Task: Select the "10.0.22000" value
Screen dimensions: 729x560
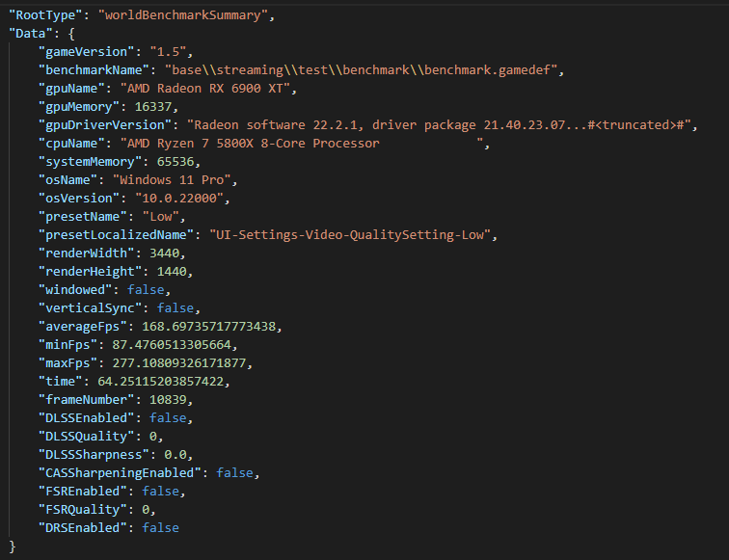Action: coord(179,198)
